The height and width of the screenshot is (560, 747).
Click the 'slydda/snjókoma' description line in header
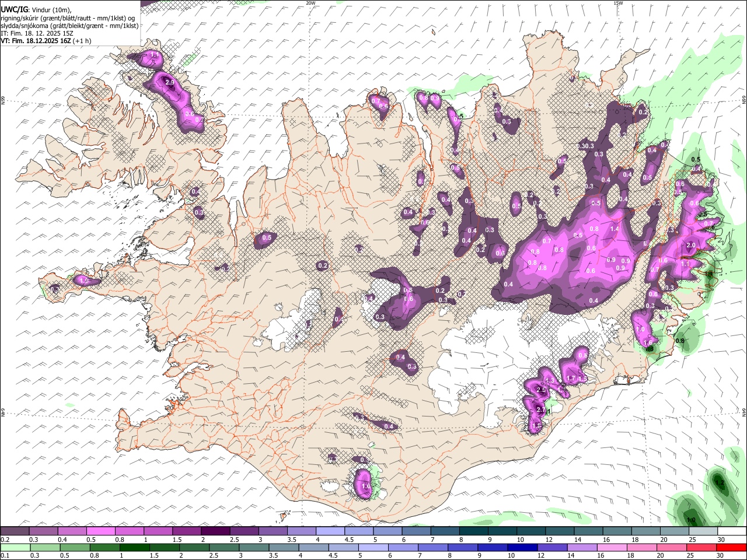(x=69, y=26)
